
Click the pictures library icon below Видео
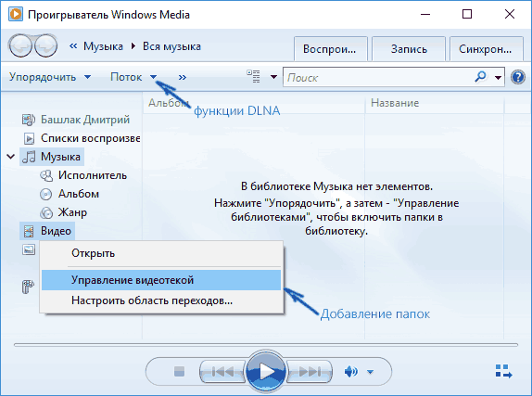point(29,249)
